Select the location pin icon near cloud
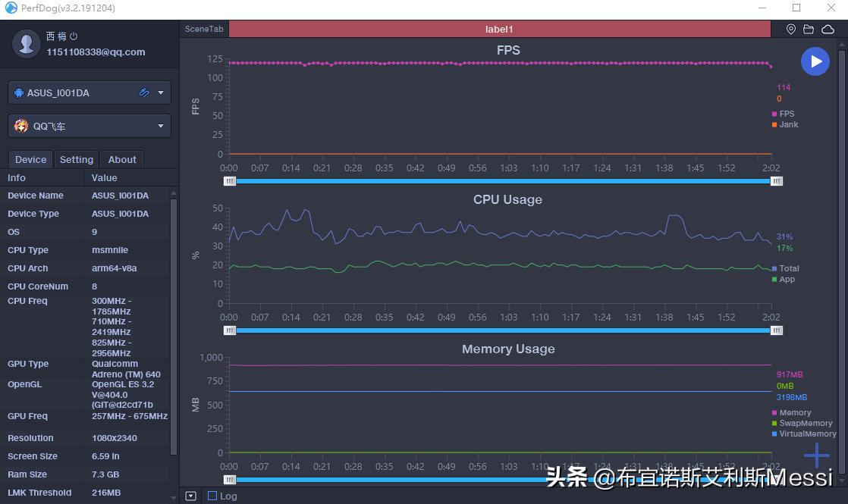The image size is (848, 504). click(790, 29)
